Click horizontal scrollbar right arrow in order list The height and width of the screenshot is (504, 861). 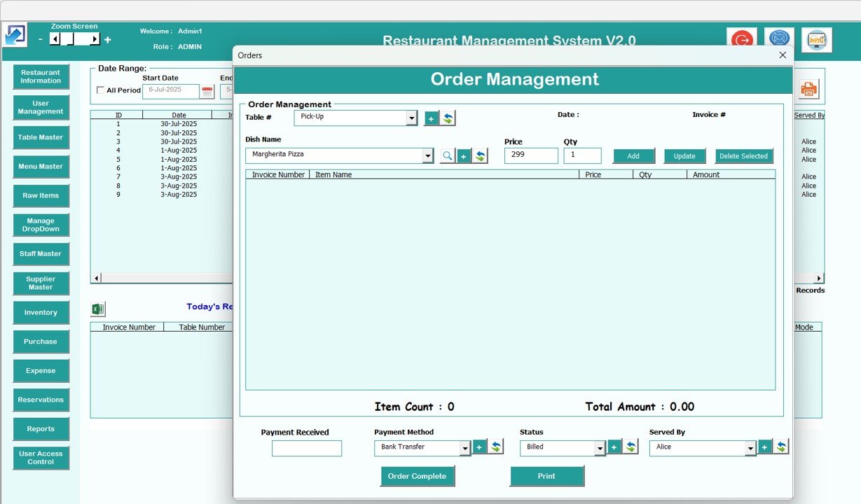click(819, 278)
